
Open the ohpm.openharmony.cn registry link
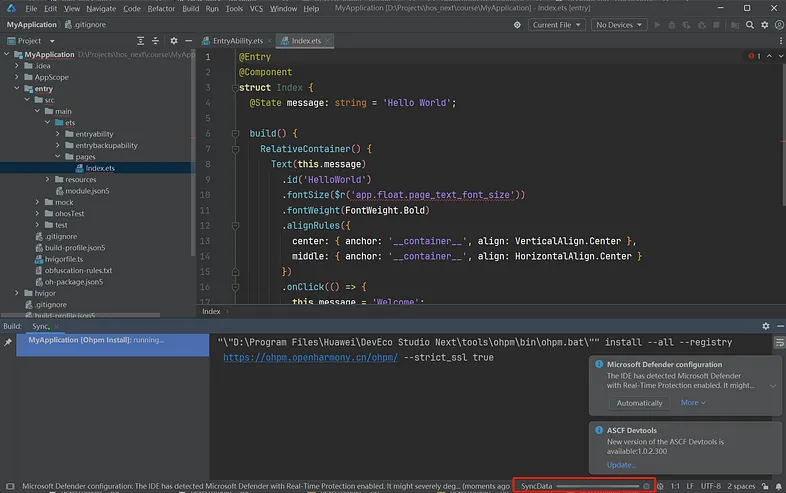310,358
